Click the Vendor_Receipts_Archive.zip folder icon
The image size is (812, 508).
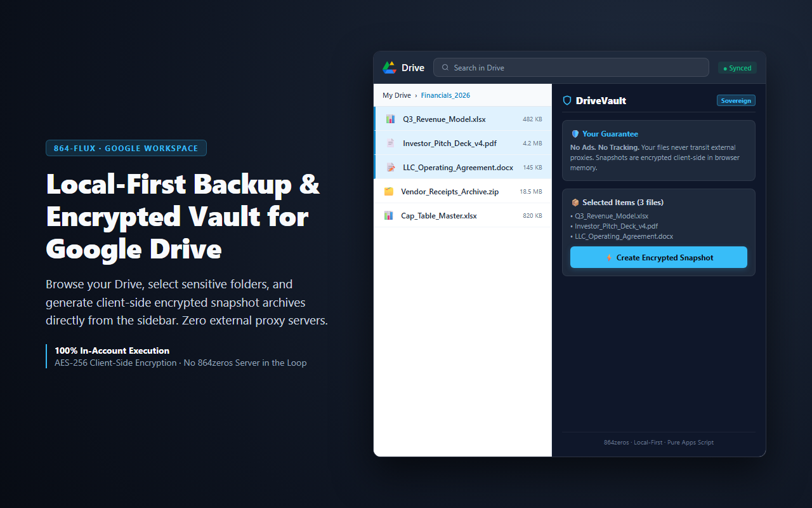(388, 191)
